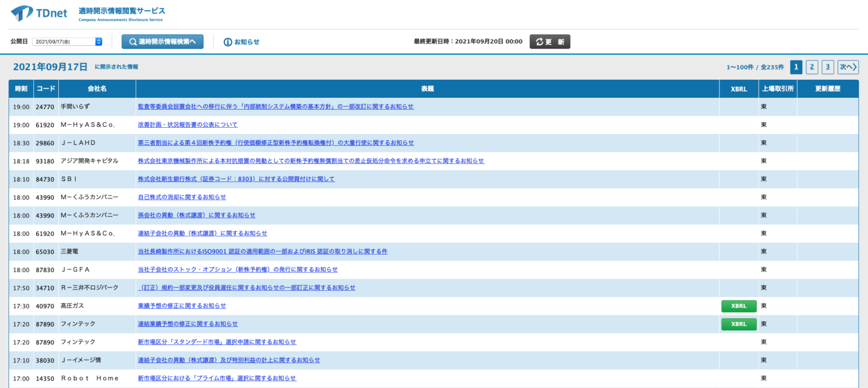Click the 次へ next page button
Viewport: 868px width, 388px height.
(x=848, y=67)
